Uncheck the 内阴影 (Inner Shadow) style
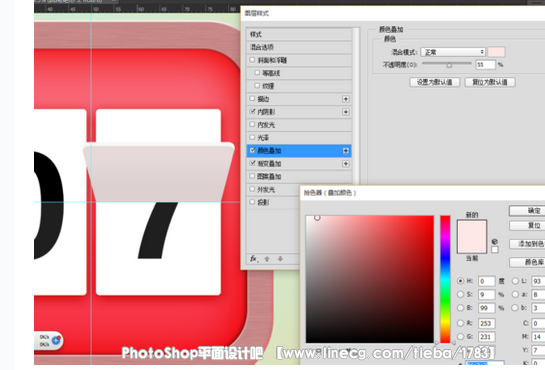Viewport: 545px width, 370px height. [252, 112]
